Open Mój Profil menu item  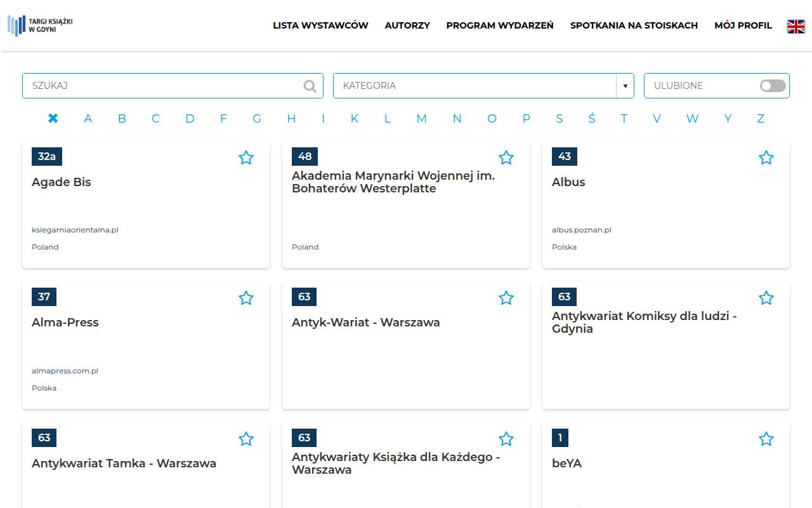[743, 25]
